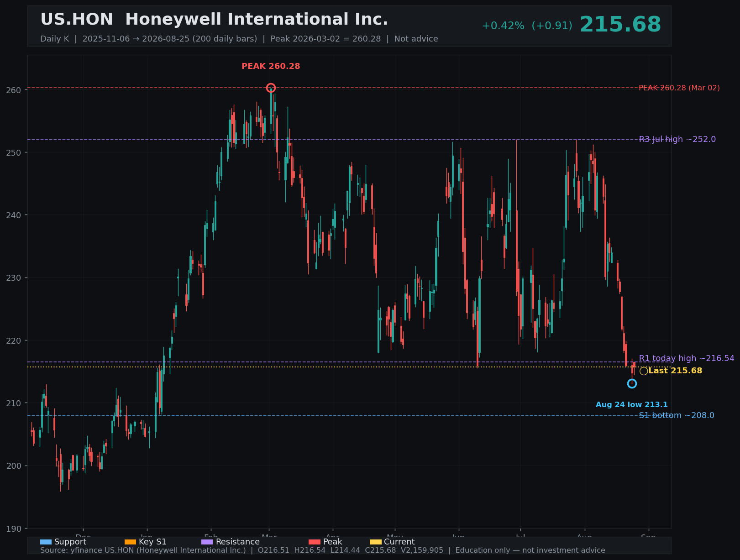This screenshot has width=740, height=560.
Task: Click the yellow Last price circle marker
Action: (x=644, y=371)
